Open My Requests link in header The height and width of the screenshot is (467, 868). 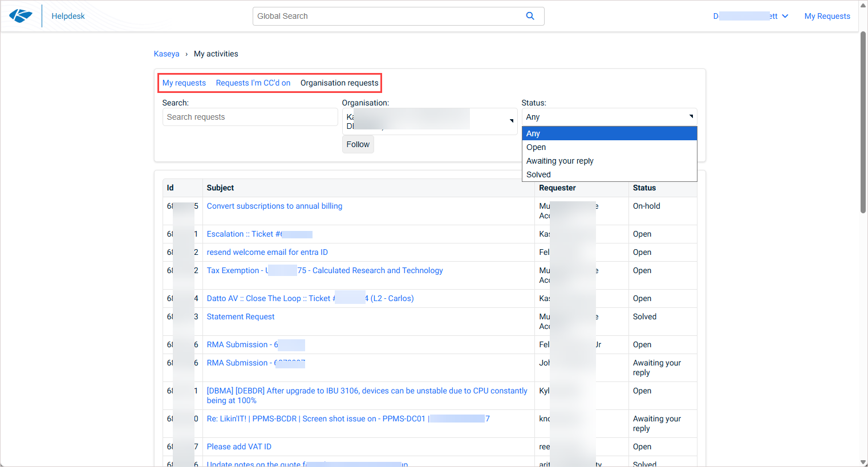pos(827,16)
